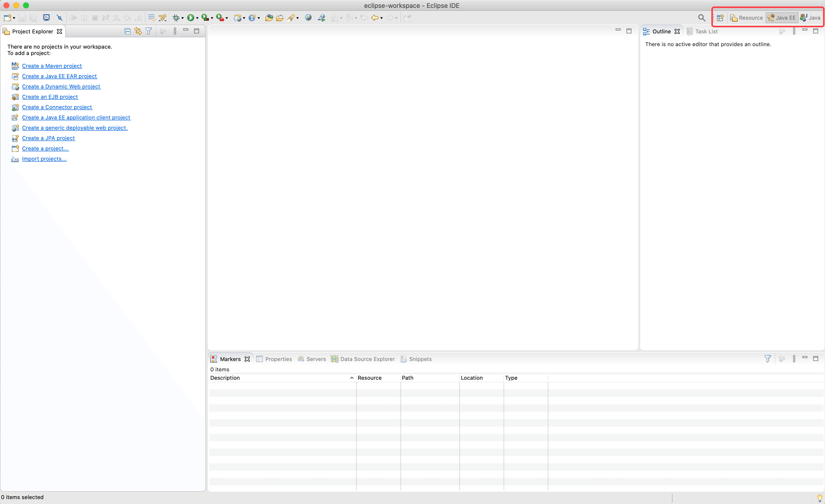Viewport: 825px width, 504px height.
Task: Switch to the Properties tab
Action: click(x=274, y=359)
